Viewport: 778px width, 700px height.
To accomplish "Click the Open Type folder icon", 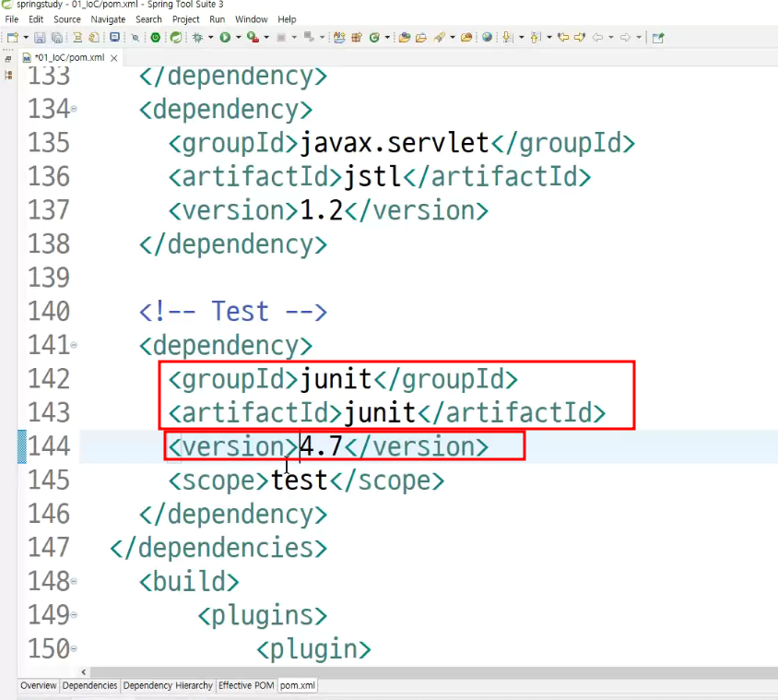I will (405, 38).
